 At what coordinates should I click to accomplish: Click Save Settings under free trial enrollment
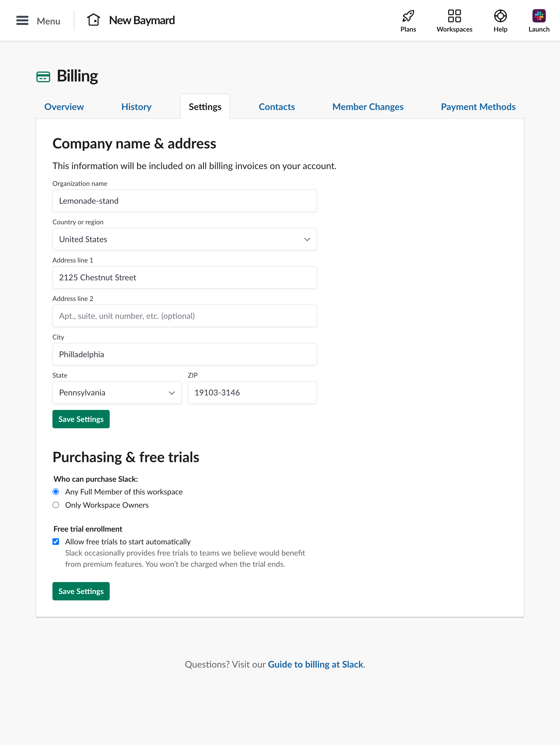[81, 591]
